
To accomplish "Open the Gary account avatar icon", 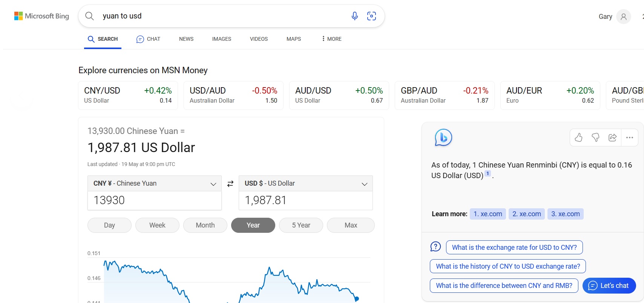I will pyautogui.click(x=624, y=17).
